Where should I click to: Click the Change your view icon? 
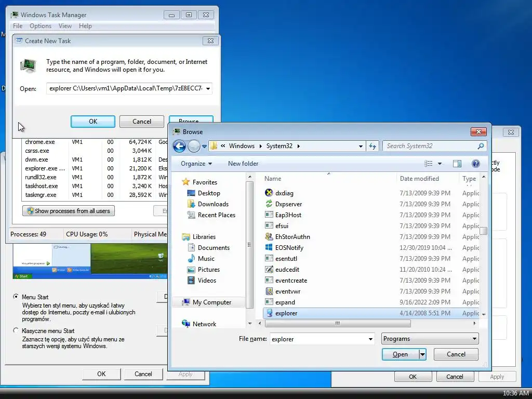[429, 164]
